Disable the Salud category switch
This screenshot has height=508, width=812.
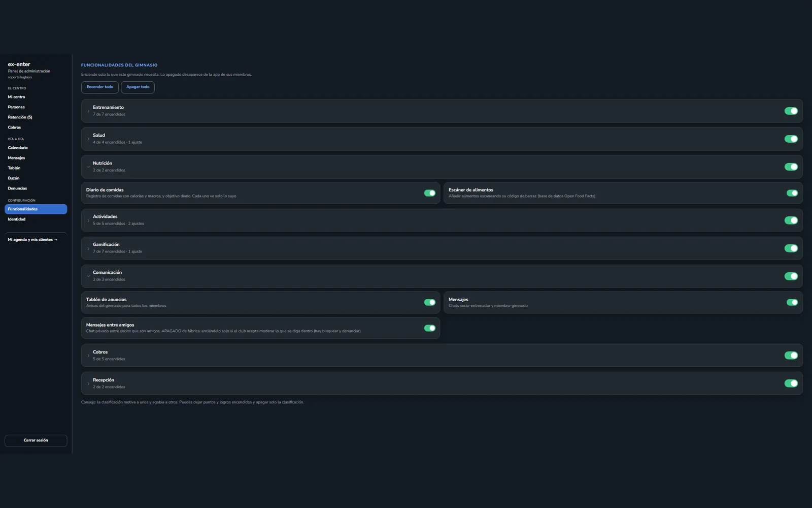pos(791,139)
